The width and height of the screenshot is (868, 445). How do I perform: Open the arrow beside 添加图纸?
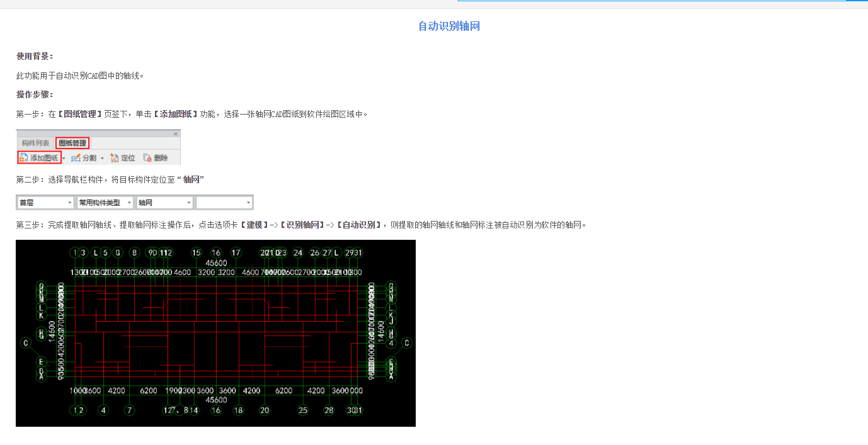click(x=64, y=158)
